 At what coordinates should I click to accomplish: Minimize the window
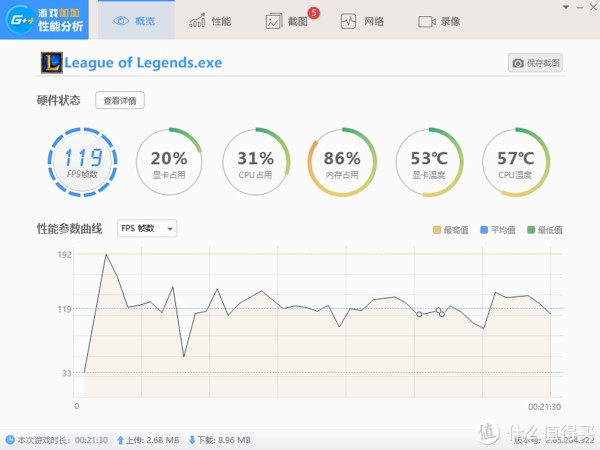coord(580,7)
